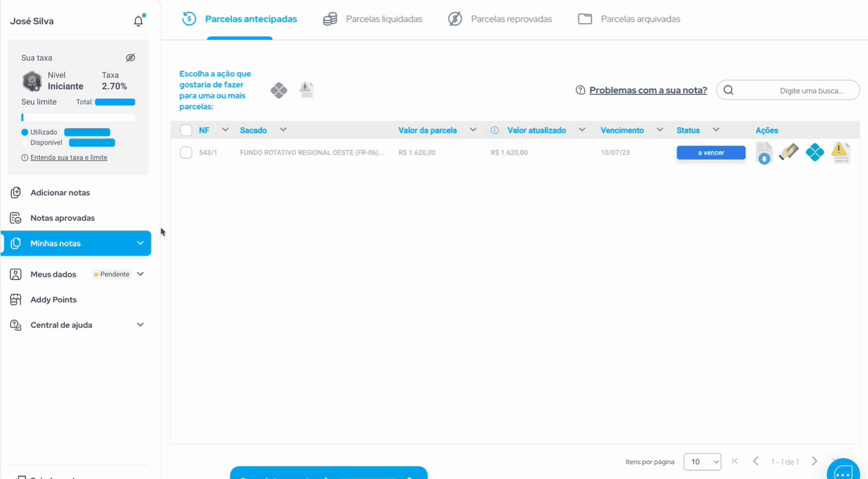Viewport: 868px width, 479px height.
Task: Open the Itens por página dropdown
Action: (x=702, y=462)
